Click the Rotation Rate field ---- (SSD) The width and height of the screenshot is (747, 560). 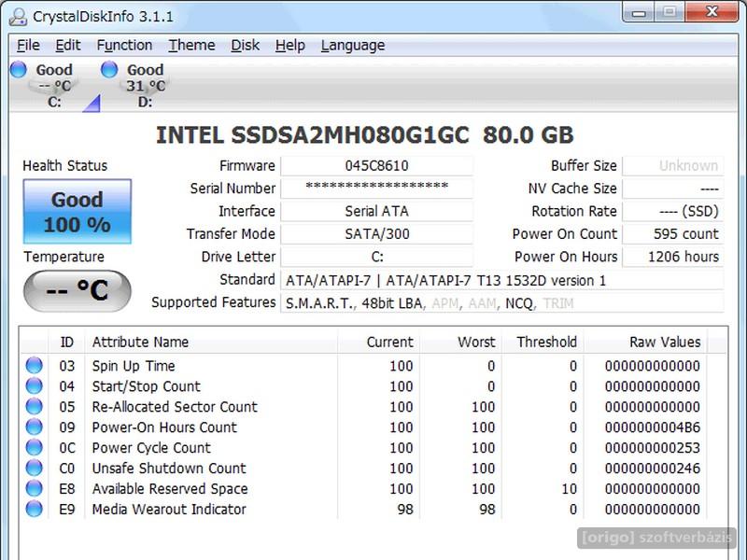click(672, 211)
